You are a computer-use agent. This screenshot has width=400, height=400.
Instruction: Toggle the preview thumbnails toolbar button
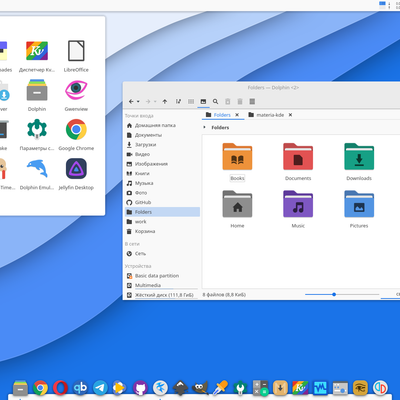tap(203, 101)
